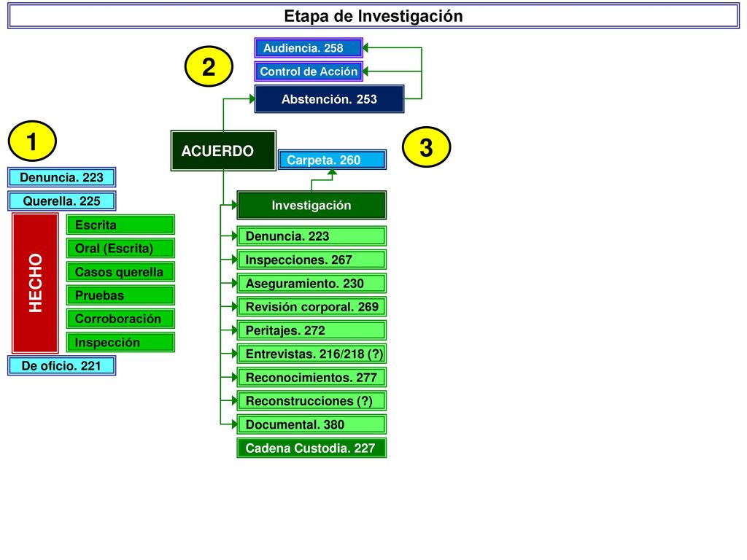Select the "Reconstrucciones (?)" box
Image resolution: width=747 pixels, height=560 pixels.
pos(311,401)
